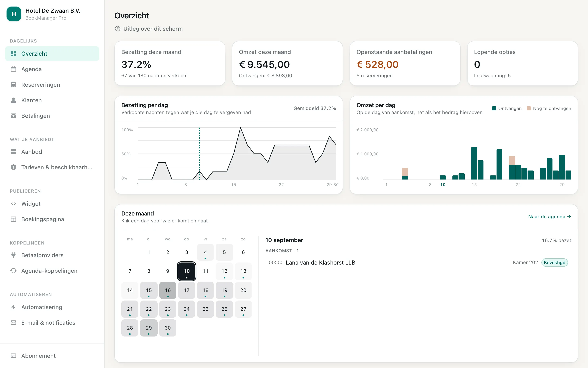Image resolution: width=588 pixels, height=368 pixels.
Task: Select day 22 in the month calendar
Action: [149, 309]
